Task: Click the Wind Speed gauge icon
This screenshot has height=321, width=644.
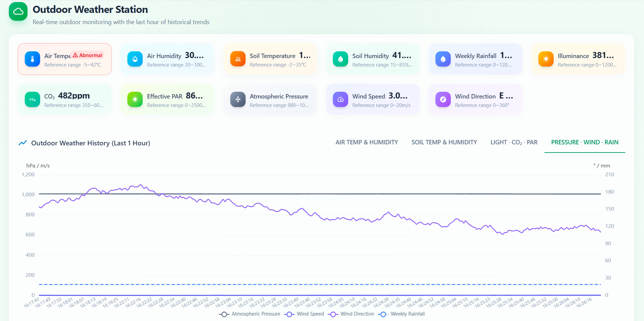Action: [x=340, y=100]
